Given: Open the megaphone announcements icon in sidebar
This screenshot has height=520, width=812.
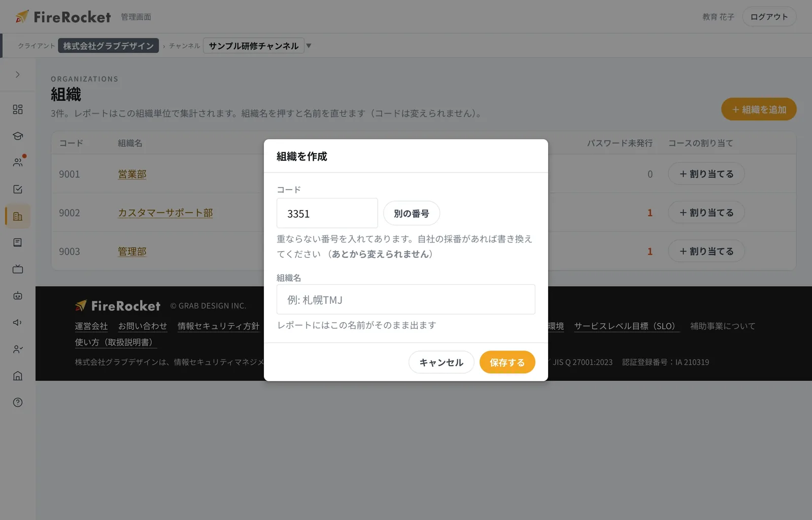Looking at the screenshot, I should pyautogui.click(x=18, y=322).
